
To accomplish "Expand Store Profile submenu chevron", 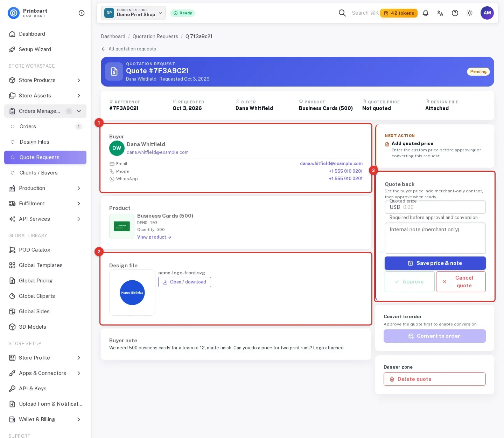I will click(x=79, y=358).
